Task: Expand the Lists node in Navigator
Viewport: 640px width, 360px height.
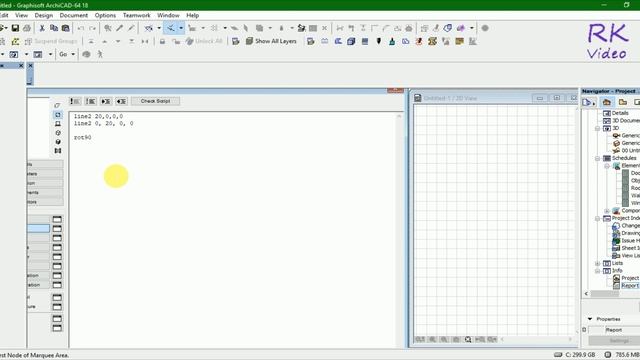Action: (598, 263)
